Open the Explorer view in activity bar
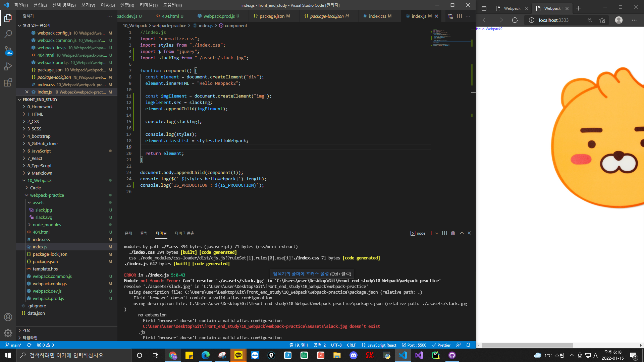This screenshot has height=362, width=644. tap(8, 18)
